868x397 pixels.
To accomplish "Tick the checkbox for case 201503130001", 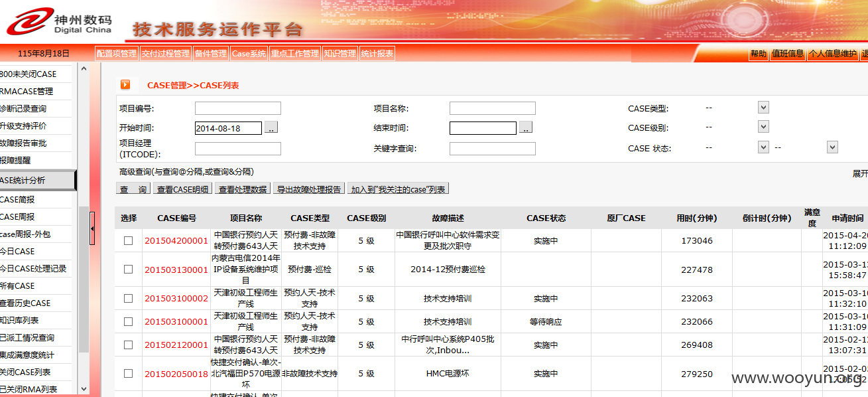I will coord(129,270).
